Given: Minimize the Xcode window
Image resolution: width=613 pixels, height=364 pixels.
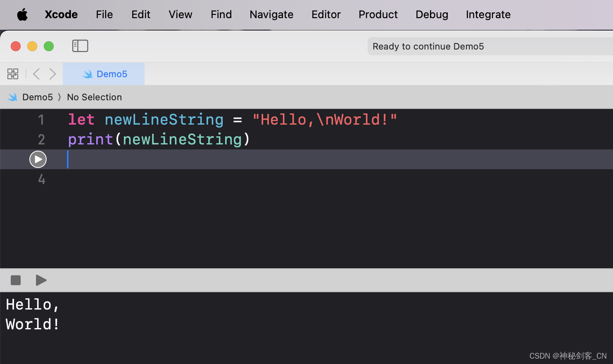Looking at the screenshot, I should [x=32, y=46].
